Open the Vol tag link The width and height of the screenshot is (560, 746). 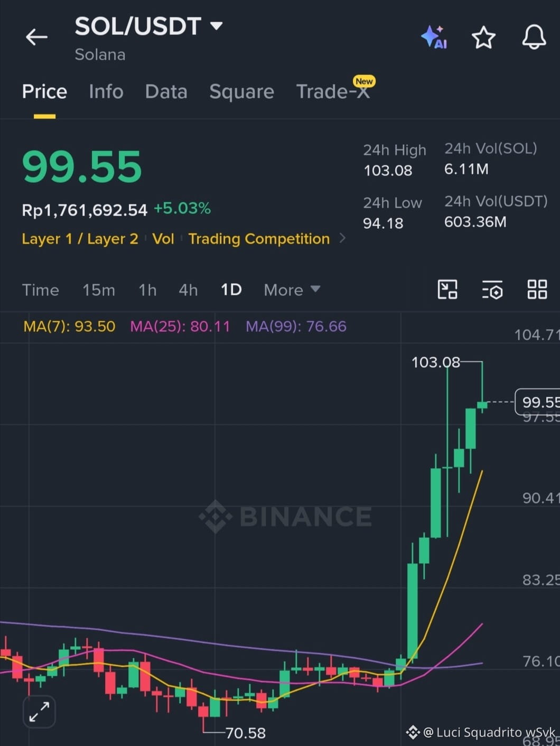coord(163,239)
